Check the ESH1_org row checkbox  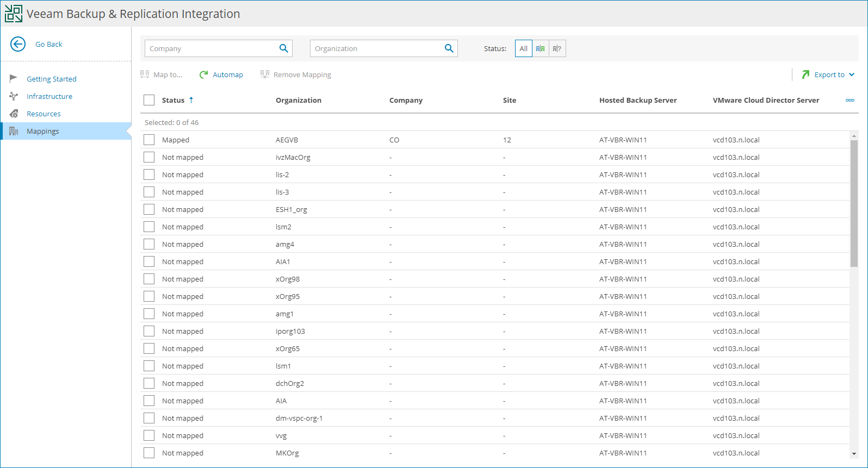pos(149,209)
